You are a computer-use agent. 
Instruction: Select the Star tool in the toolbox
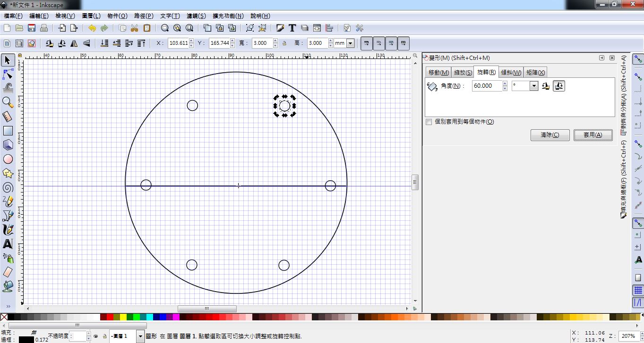click(x=8, y=173)
